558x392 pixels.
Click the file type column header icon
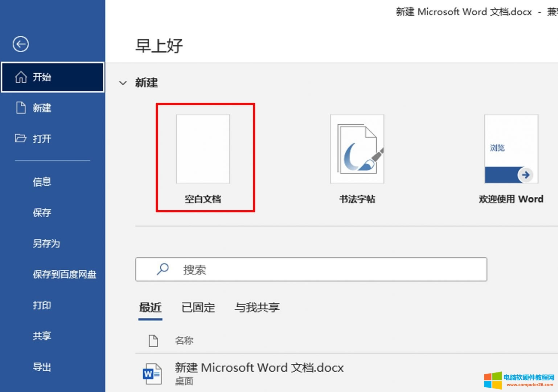point(153,340)
